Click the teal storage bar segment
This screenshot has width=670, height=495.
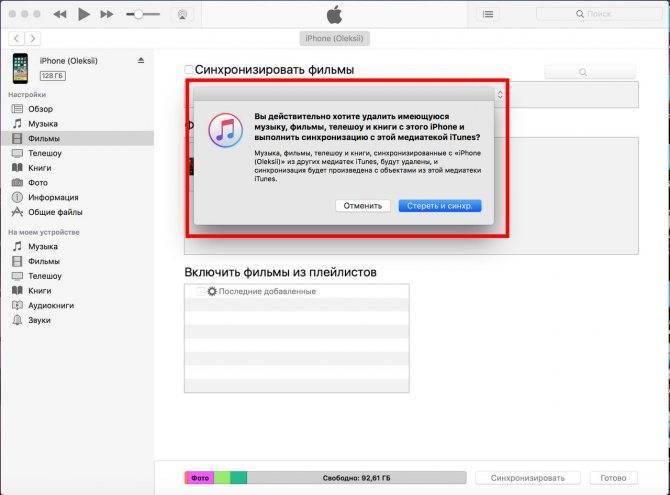click(238, 478)
